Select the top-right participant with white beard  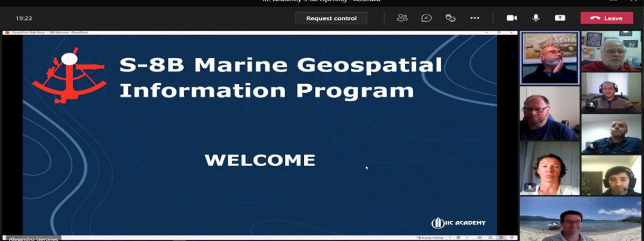611,51
